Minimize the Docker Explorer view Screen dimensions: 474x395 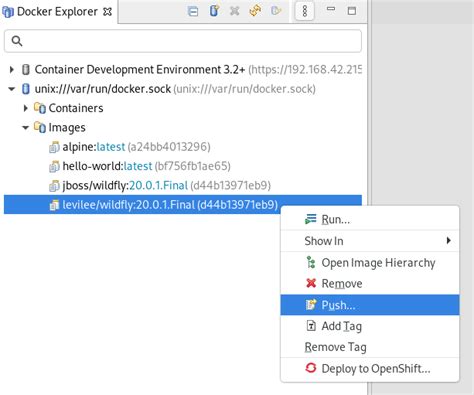(331, 9)
